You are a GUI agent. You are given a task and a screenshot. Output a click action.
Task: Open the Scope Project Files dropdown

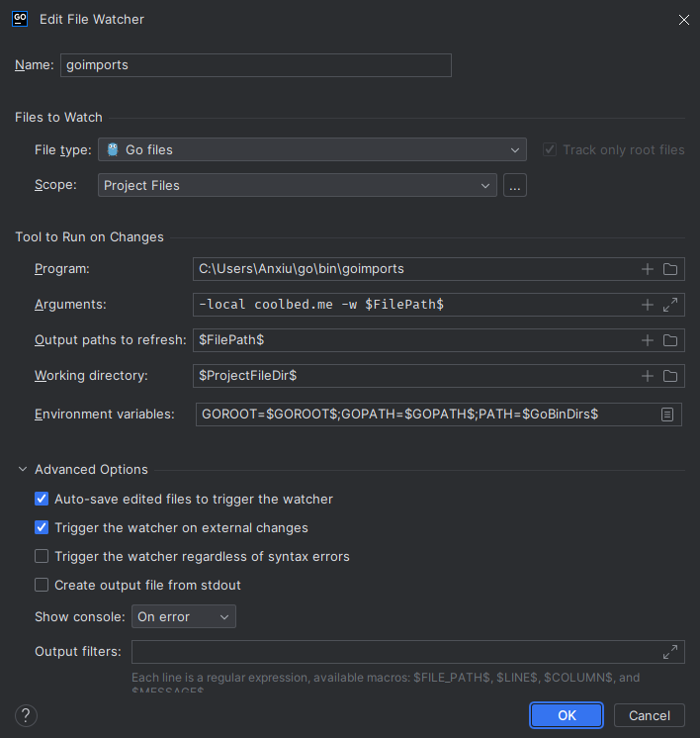pos(298,185)
